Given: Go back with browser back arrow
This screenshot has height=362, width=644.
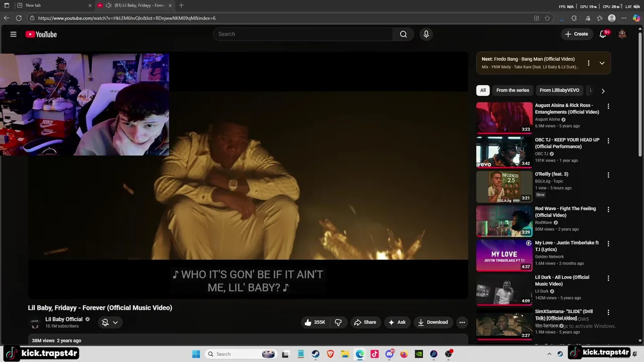Looking at the screenshot, I should tap(7, 18).
